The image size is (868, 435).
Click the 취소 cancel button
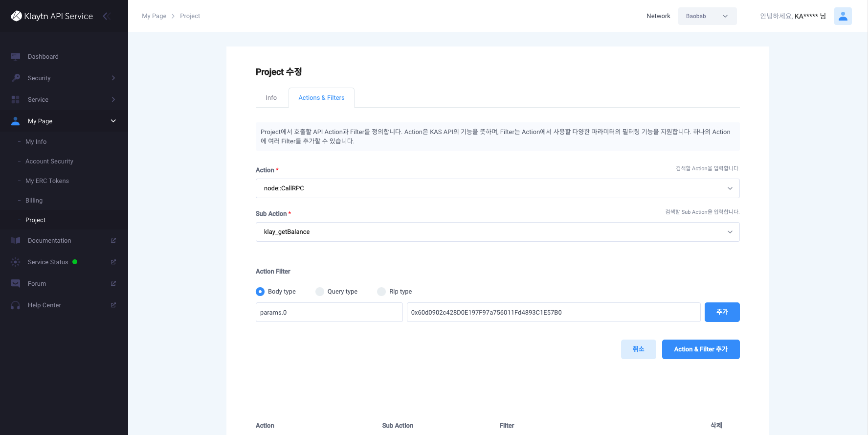coord(638,349)
